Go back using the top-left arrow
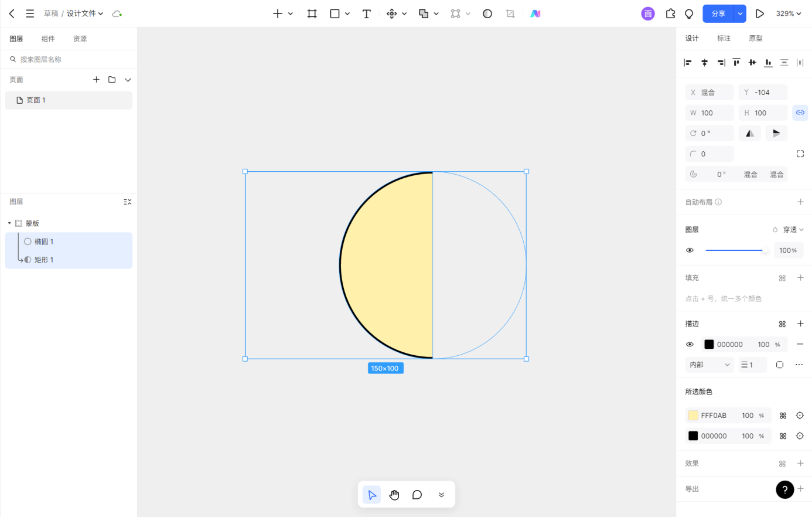 12,13
